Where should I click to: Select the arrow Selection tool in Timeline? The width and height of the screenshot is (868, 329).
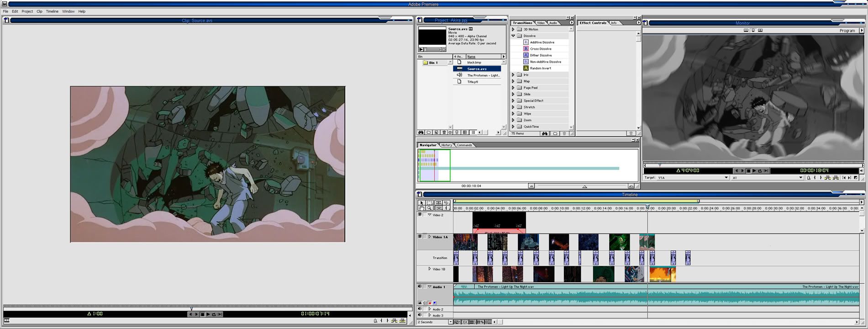pos(421,202)
